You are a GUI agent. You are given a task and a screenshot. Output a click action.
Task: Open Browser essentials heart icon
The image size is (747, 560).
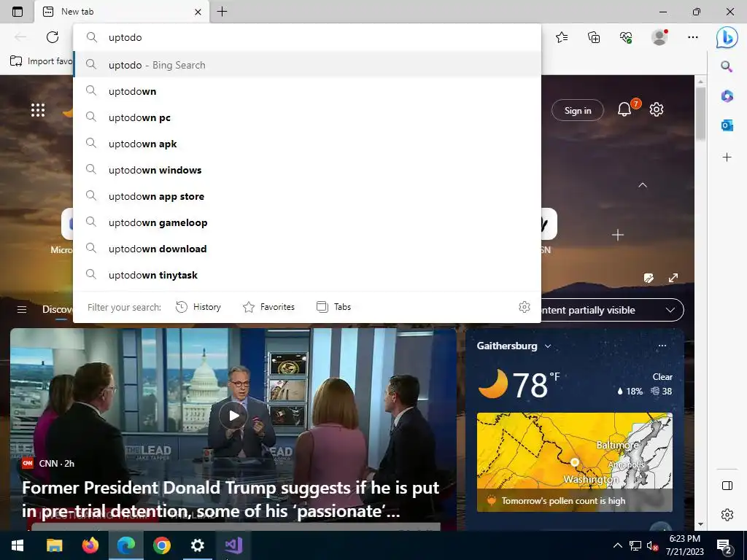[x=626, y=37]
